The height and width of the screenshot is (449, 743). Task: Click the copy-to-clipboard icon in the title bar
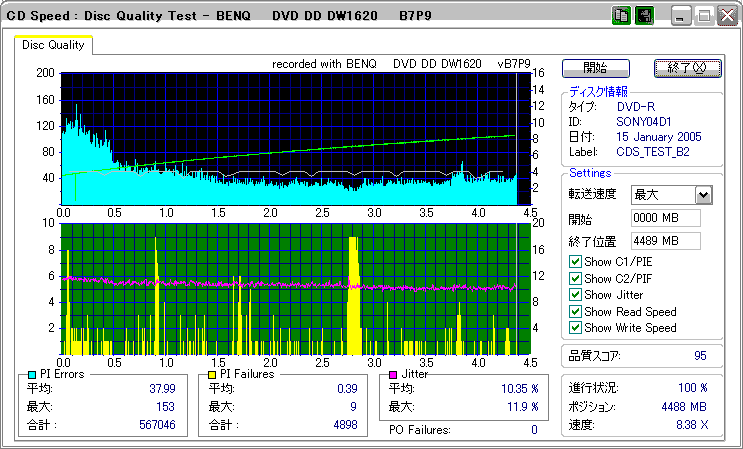point(621,16)
